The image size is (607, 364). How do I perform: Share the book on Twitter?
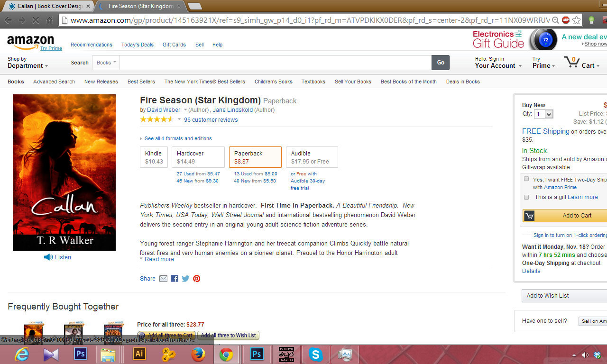185,278
